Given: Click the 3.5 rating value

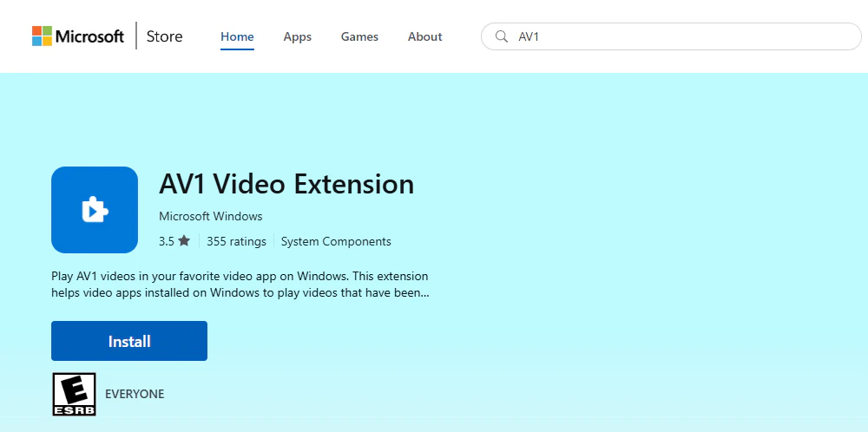Looking at the screenshot, I should (167, 241).
